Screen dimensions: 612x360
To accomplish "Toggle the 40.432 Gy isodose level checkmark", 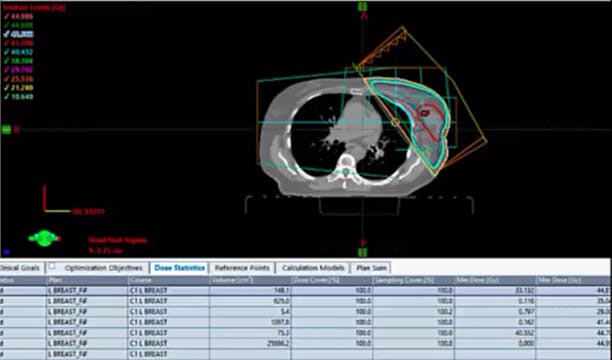I will (x=7, y=52).
